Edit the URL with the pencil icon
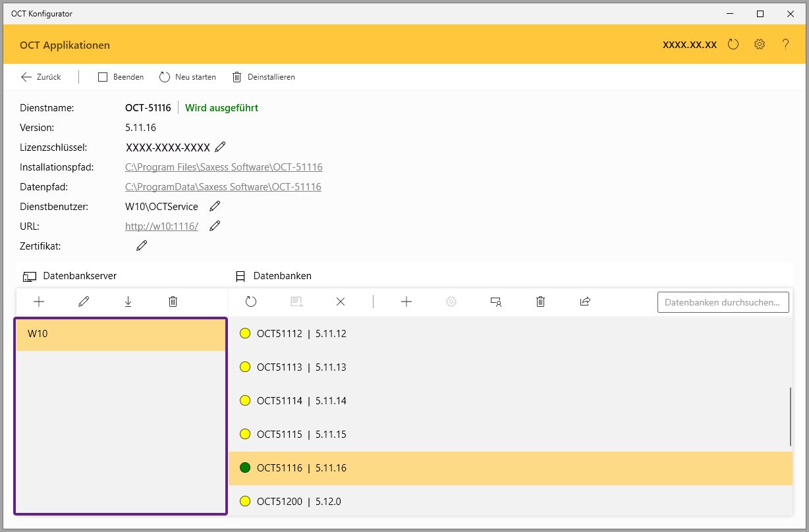809x532 pixels. coord(215,226)
